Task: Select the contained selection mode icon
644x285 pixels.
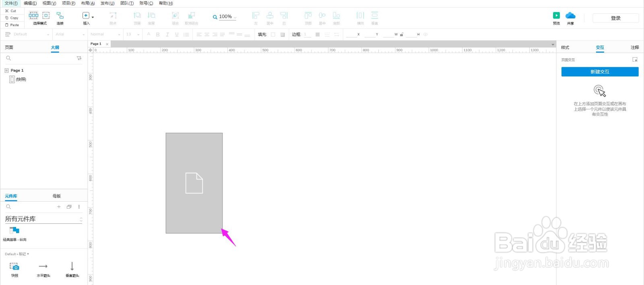Action: [46, 15]
